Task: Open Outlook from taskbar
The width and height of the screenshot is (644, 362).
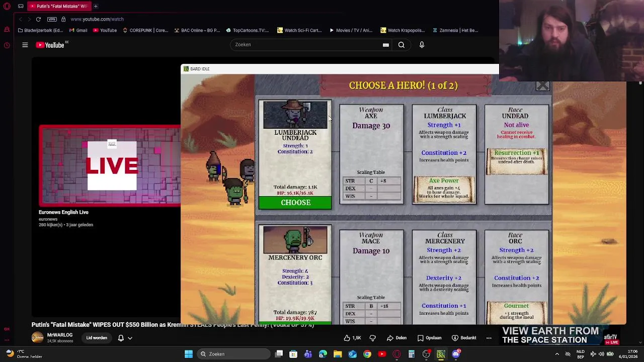Action: point(353,354)
